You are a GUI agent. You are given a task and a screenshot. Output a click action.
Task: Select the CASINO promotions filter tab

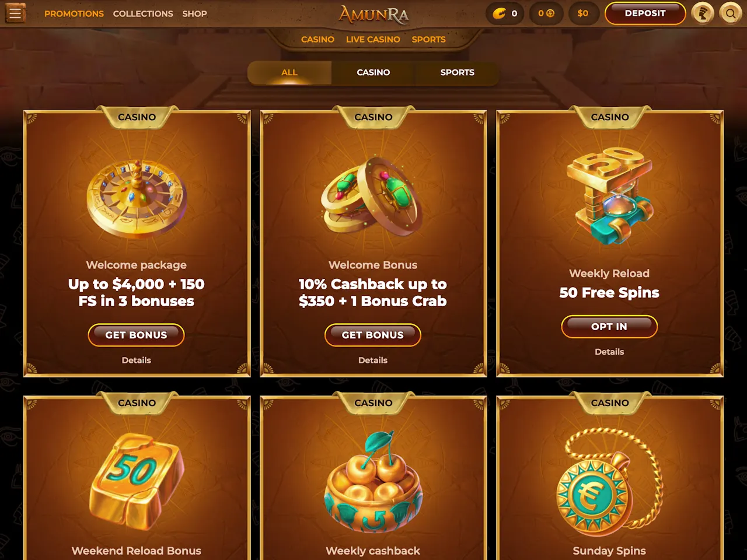(x=373, y=72)
